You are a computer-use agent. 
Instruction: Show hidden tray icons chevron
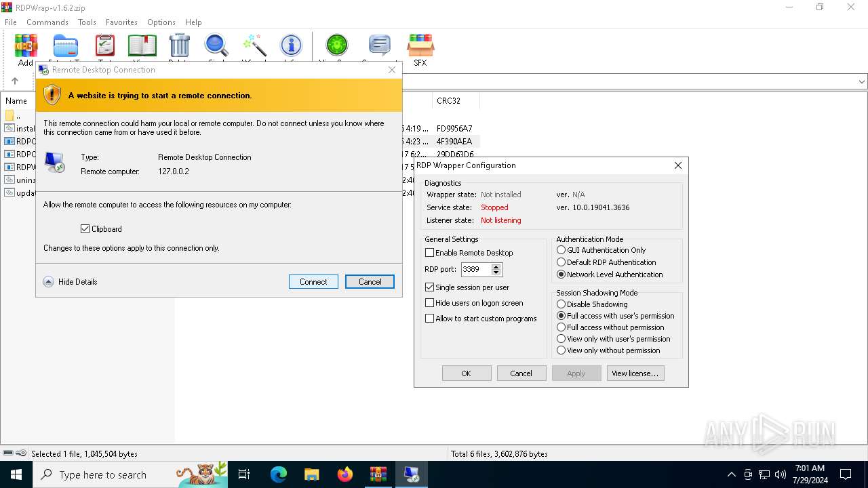pos(731,474)
